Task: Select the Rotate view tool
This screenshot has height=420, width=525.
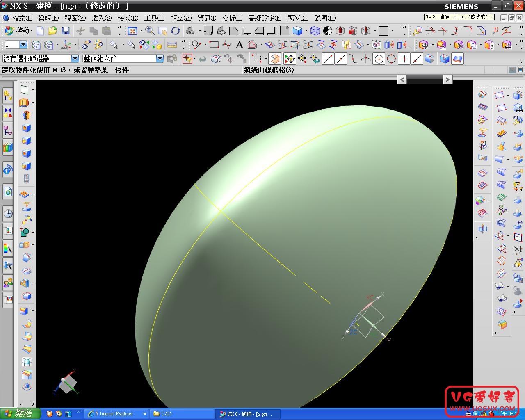Action: click(x=176, y=31)
